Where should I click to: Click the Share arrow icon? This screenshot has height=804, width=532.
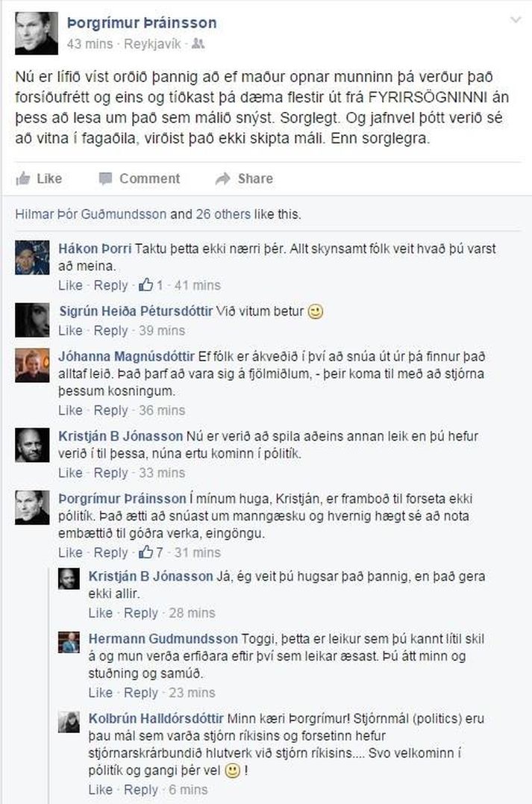pos(222,178)
